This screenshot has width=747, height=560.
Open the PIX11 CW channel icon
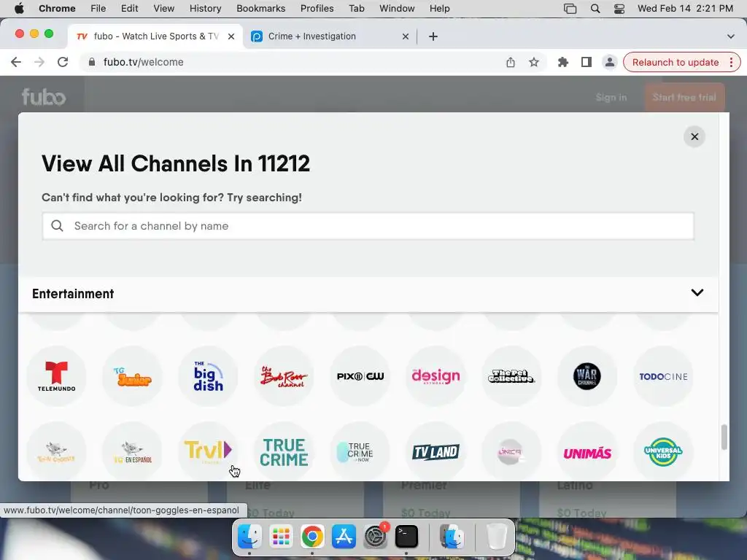click(360, 376)
